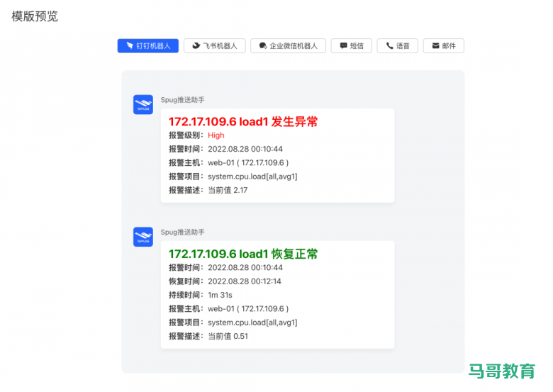Click Spug avatar on the alert message

click(143, 104)
